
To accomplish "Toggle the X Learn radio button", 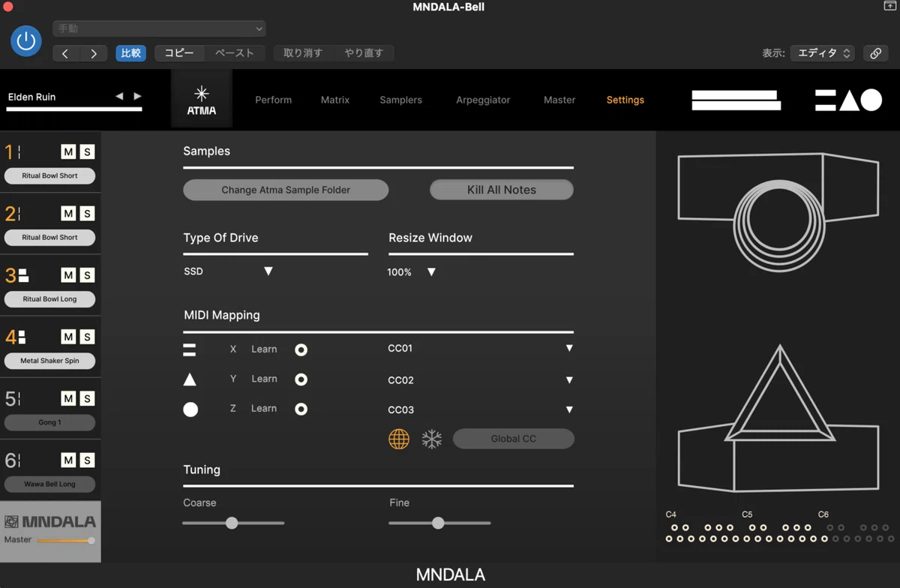I will pos(301,349).
